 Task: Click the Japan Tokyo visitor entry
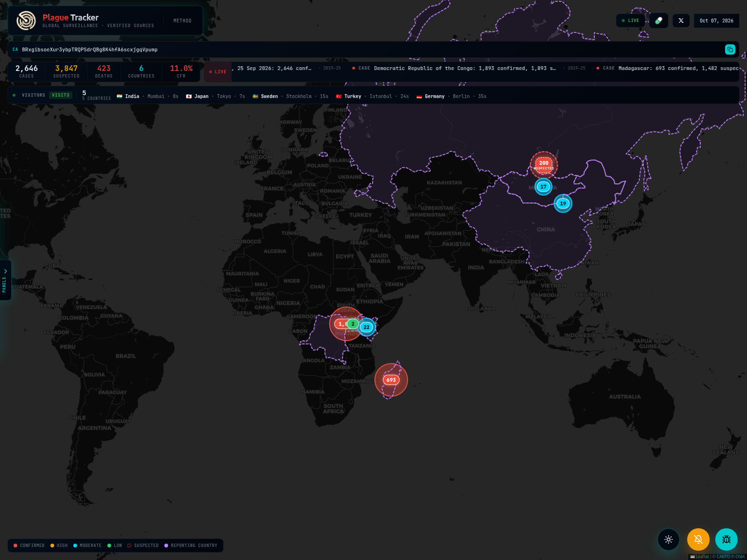(x=215, y=96)
